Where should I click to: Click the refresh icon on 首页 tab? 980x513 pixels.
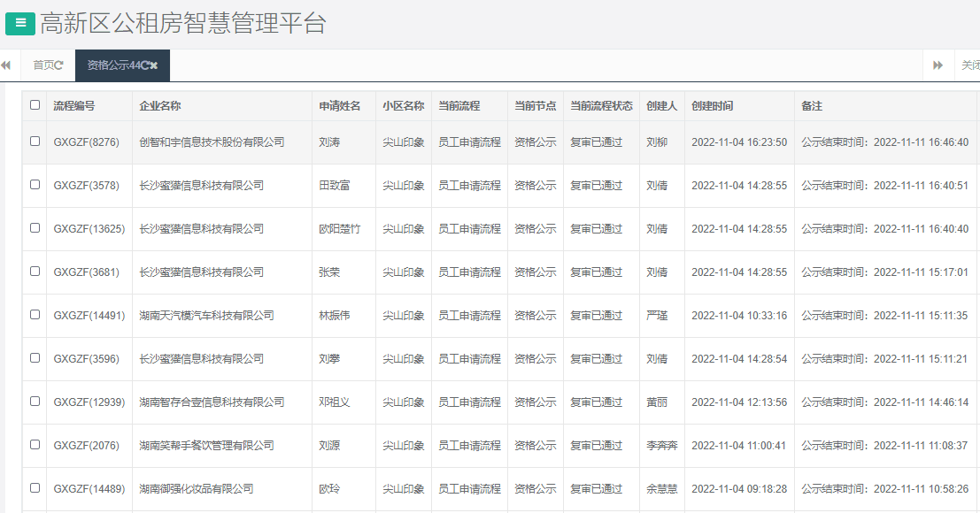[57, 65]
